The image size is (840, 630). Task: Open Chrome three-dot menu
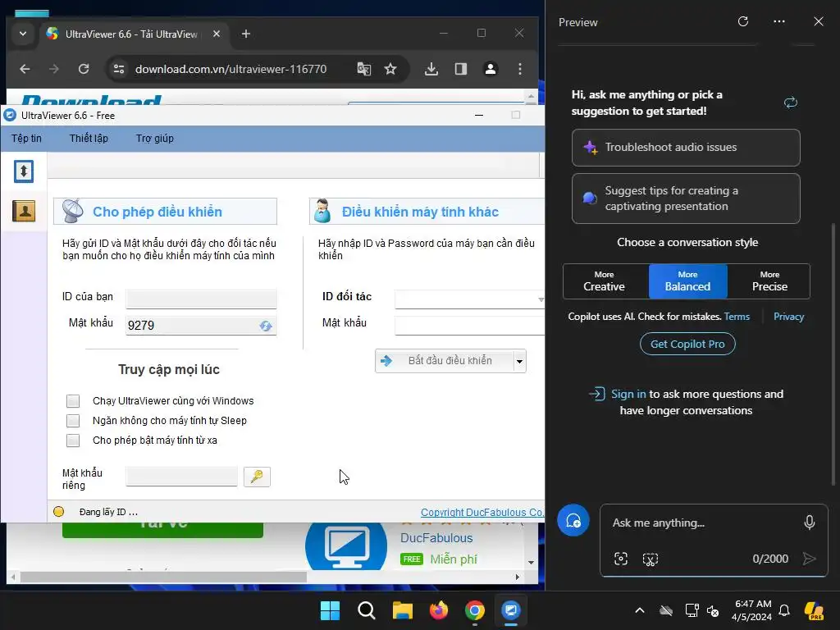point(519,69)
